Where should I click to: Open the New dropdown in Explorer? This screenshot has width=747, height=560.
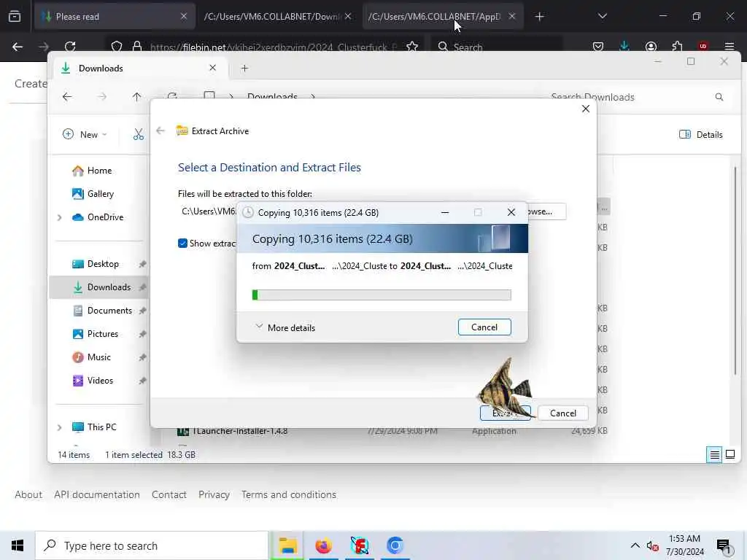coord(85,134)
